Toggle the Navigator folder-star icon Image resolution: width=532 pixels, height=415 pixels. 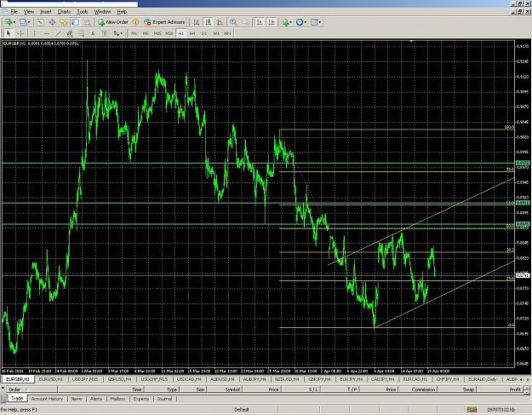(x=64, y=22)
